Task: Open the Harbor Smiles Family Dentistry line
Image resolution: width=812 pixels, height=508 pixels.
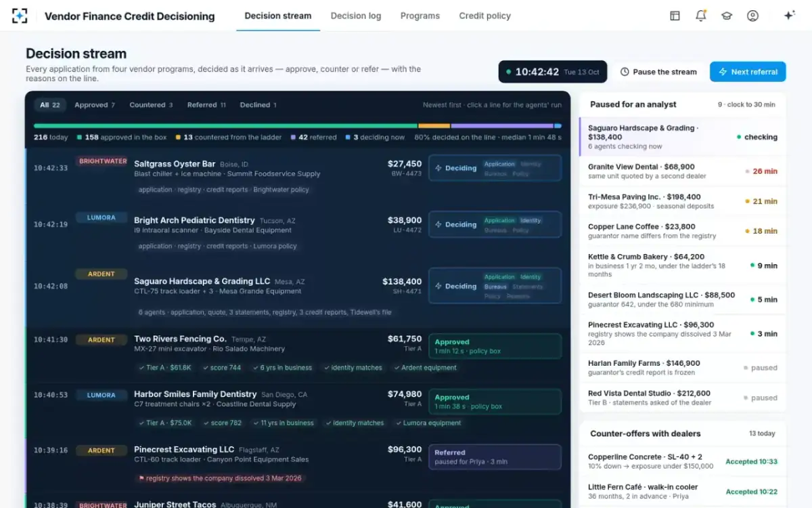Action: (298, 410)
